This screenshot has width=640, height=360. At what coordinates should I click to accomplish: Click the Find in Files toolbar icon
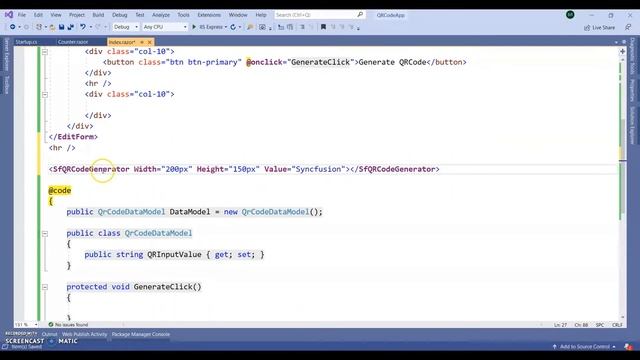250,27
